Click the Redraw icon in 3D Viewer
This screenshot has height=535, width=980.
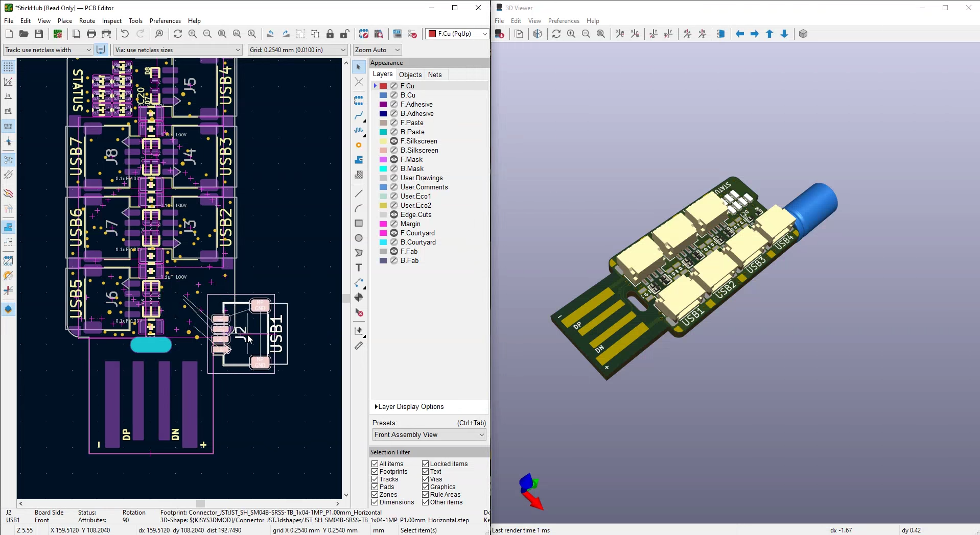[x=556, y=34]
